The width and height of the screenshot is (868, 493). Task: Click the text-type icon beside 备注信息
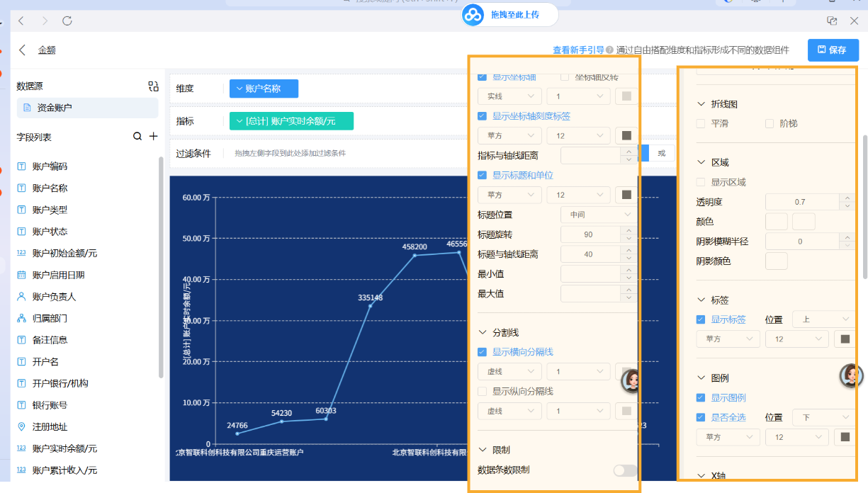pyautogui.click(x=21, y=340)
